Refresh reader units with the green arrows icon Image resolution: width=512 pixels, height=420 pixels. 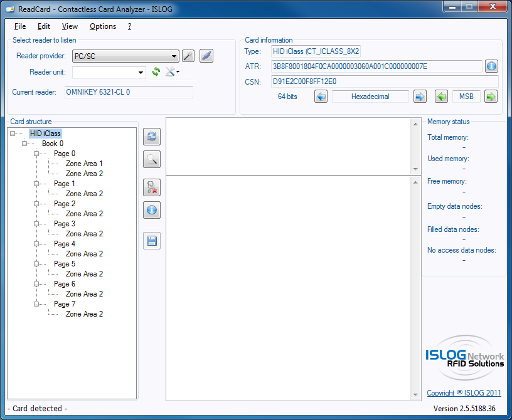click(x=156, y=71)
